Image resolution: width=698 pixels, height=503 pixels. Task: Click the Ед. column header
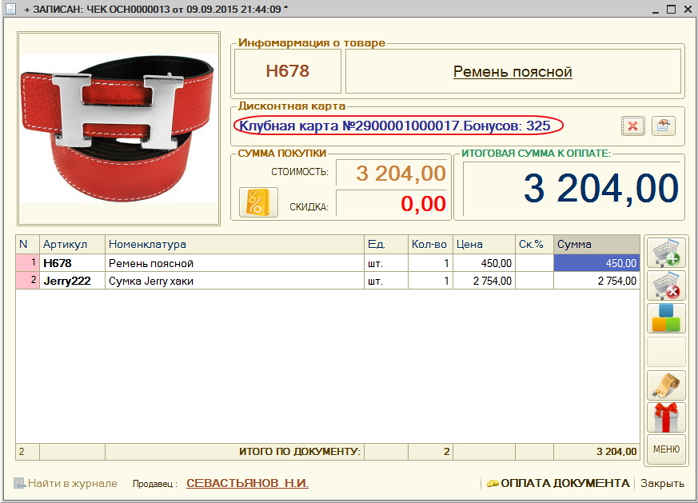click(x=386, y=244)
